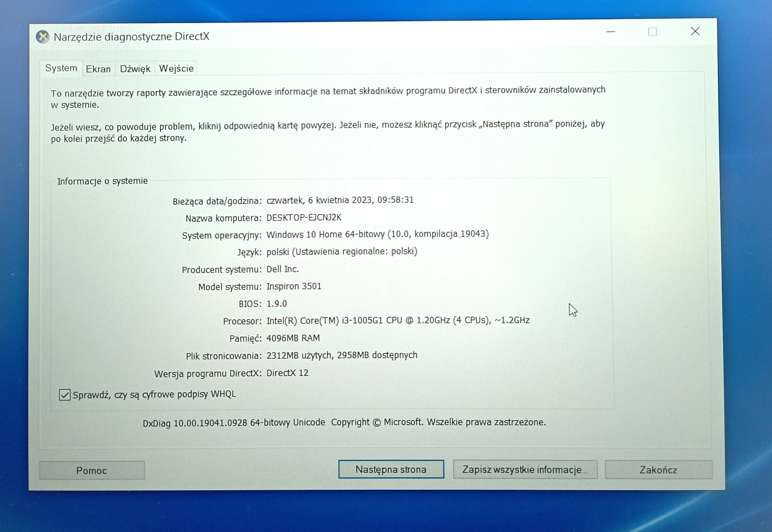This screenshot has width=772, height=532.
Task: Close the Narzędzie diagnostyczne DirectX window
Action: (x=695, y=32)
